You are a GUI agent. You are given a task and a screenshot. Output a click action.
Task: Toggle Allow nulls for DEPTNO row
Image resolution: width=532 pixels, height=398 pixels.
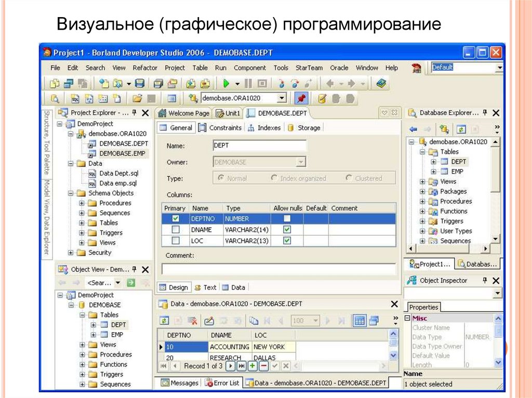pos(287,218)
